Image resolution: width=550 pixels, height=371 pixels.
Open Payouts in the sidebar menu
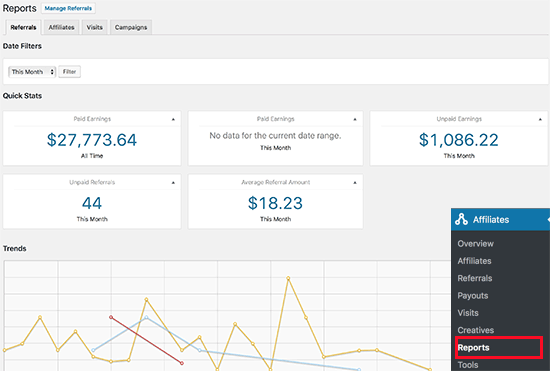point(472,296)
